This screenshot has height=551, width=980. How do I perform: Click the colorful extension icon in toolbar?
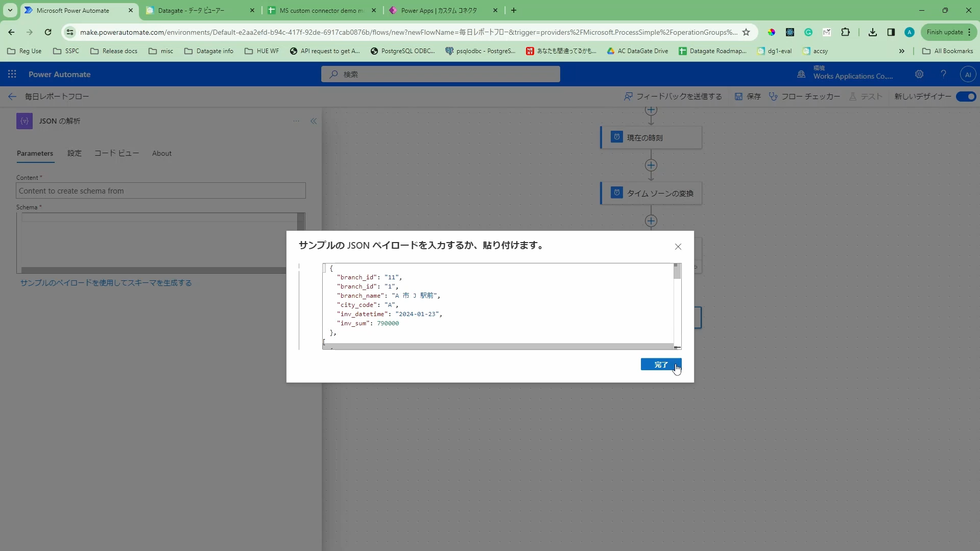(772, 32)
